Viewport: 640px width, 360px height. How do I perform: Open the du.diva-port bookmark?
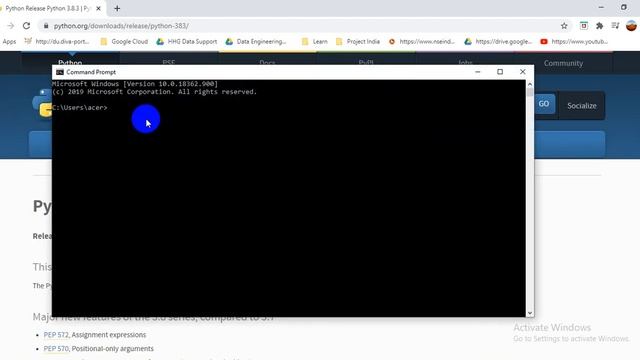point(57,42)
